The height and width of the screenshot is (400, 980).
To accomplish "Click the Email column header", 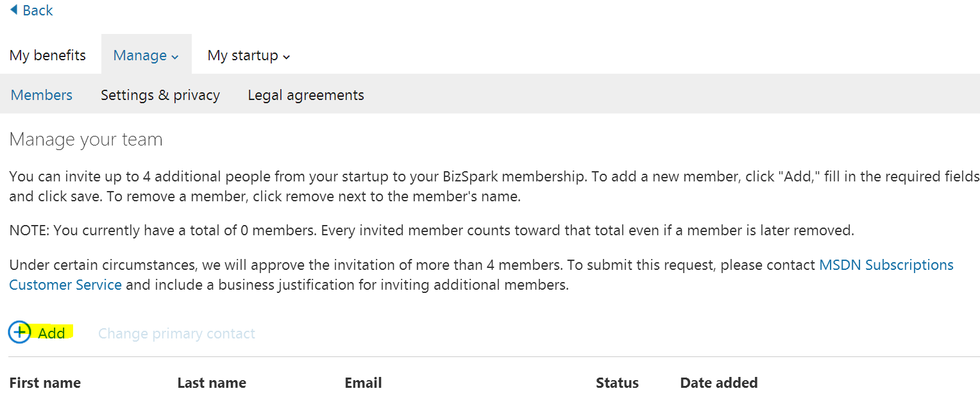I will pyautogui.click(x=363, y=383).
